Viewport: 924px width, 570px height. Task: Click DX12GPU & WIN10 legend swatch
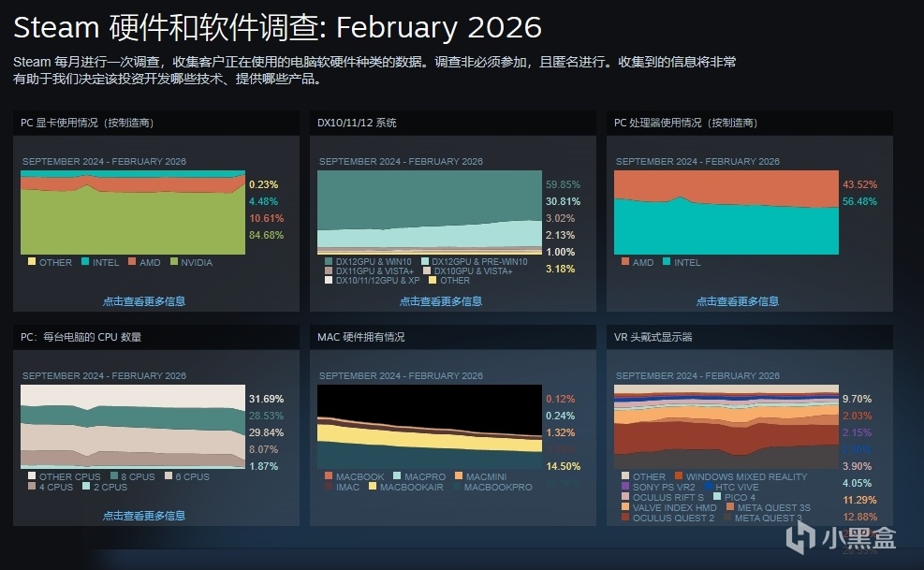[x=329, y=261]
